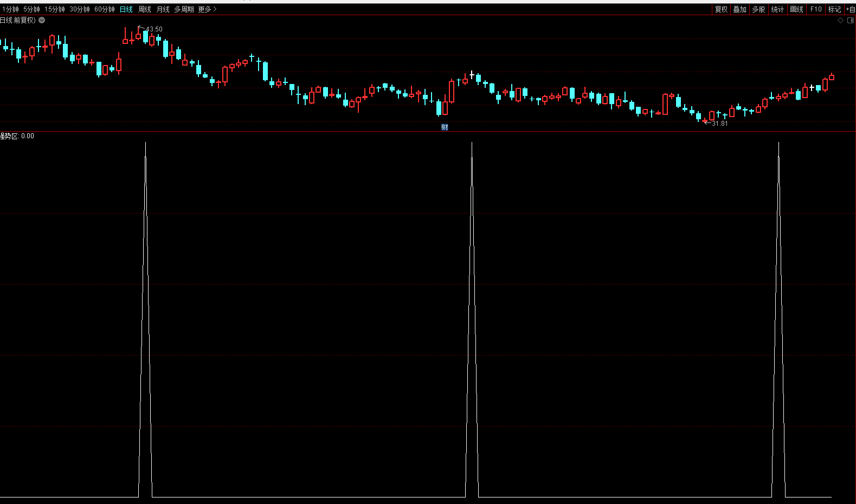Image resolution: width=856 pixels, height=504 pixels.
Task: Expand the 更多 periods menu
Action: (x=207, y=9)
